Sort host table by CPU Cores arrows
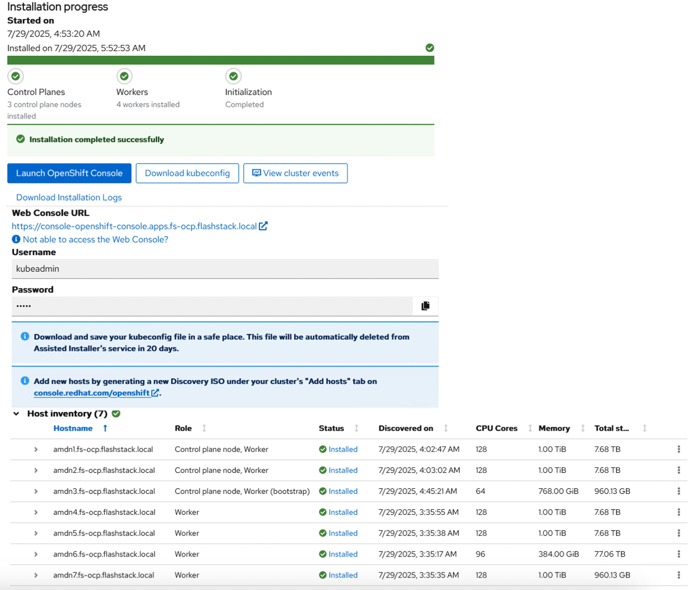 point(530,428)
